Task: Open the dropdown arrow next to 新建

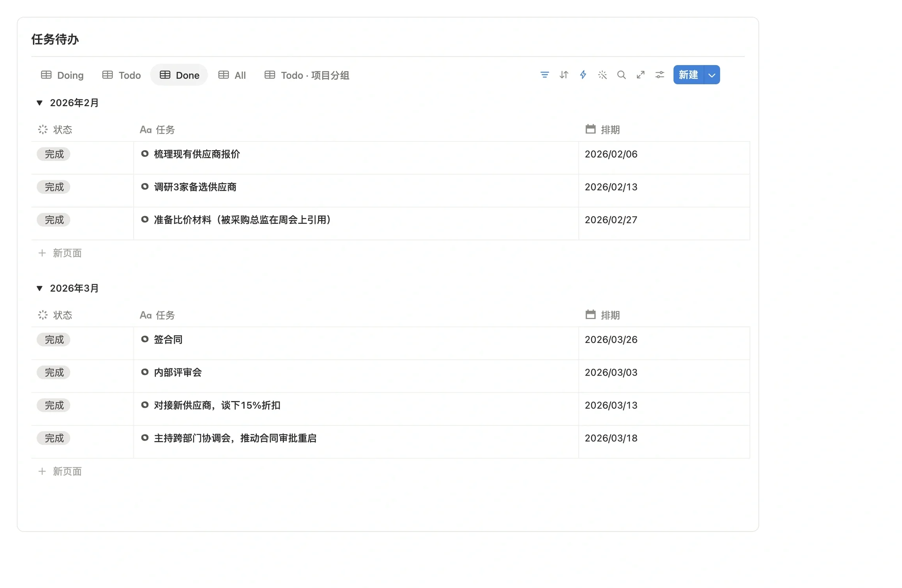Action: click(712, 75)
